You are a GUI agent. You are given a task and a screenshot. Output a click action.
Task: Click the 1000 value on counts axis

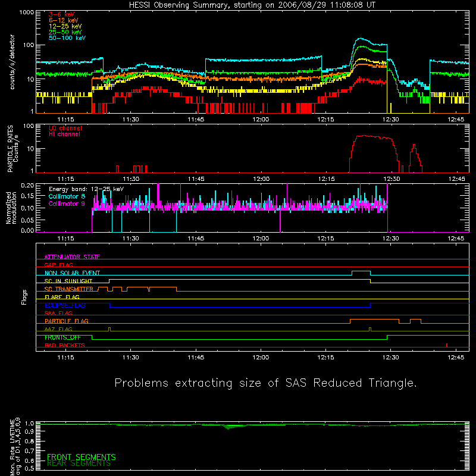[x=26, y=12]
